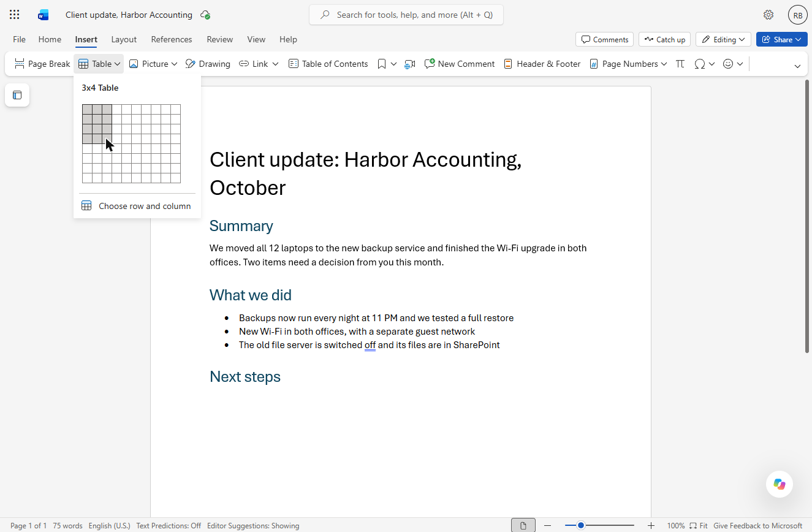Click the Bookmark icon

[x=382, y=64]
